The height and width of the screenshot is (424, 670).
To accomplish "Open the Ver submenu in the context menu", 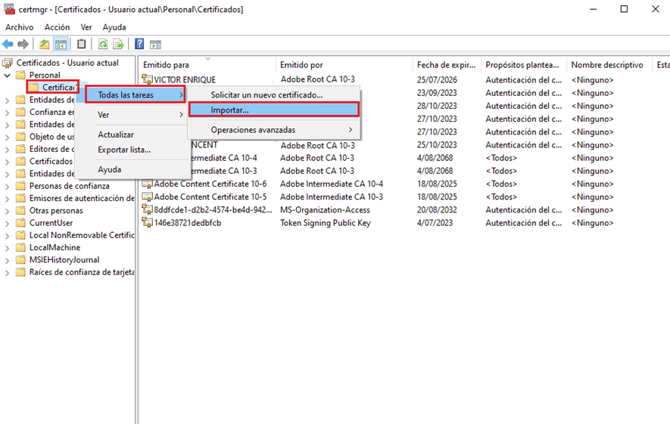I will (132, 115).
